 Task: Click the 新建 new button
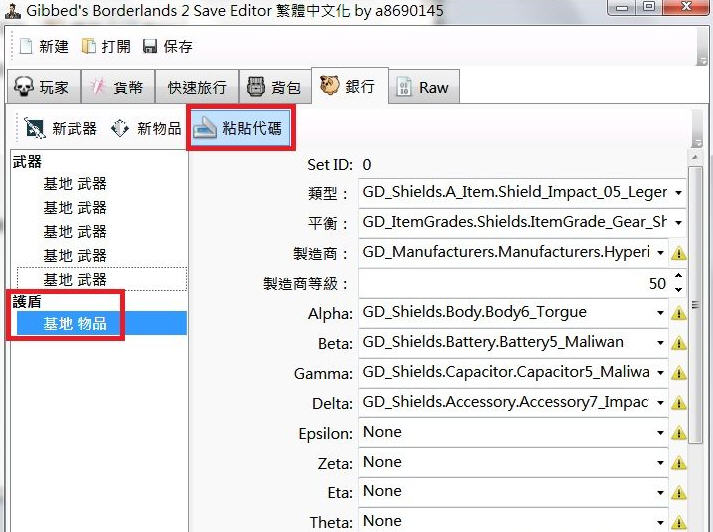44,46
